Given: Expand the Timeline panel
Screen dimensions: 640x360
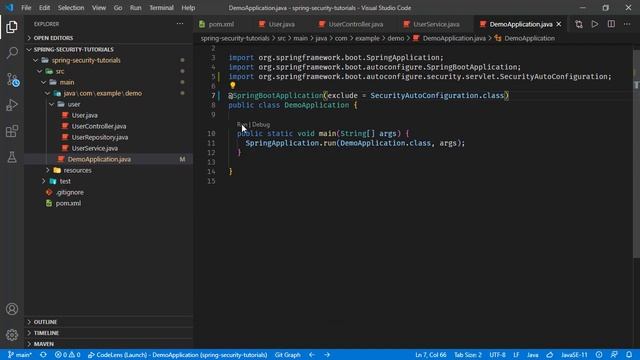Looking at the screenshot, I should click(x=108, y=333).
